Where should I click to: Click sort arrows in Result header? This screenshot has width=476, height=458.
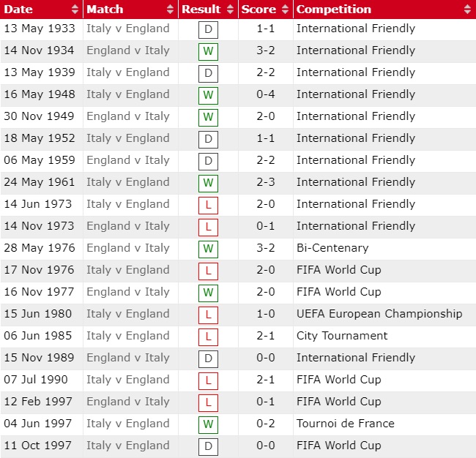click(x=230, y=10)
